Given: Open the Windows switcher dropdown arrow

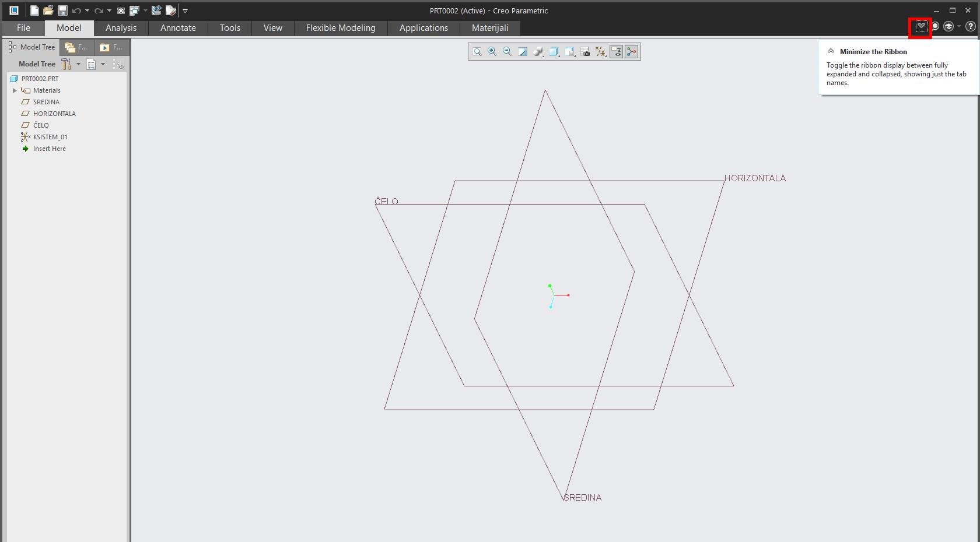Looking at the screenshot, I should click(145, 10).
